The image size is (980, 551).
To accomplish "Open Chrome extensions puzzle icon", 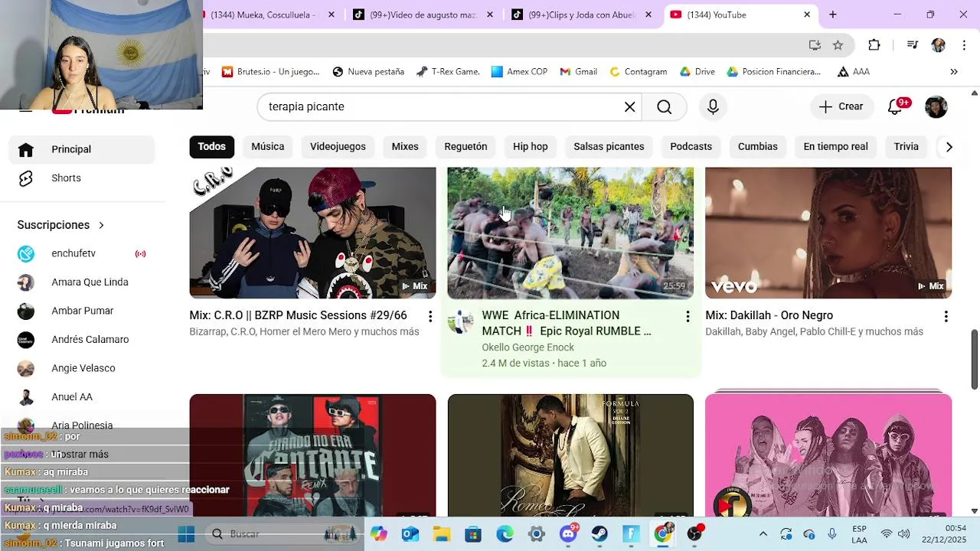I will pyautogui.click(x=874, y=45).
